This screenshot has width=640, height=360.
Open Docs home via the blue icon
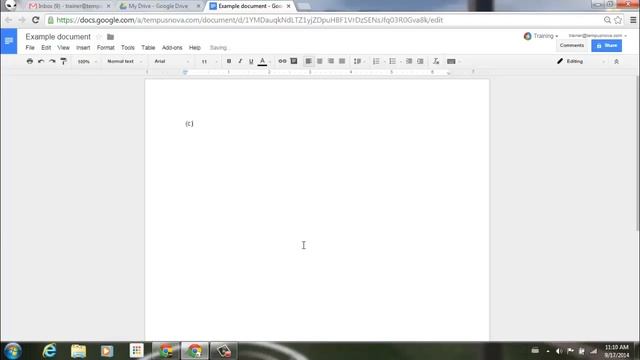(9, 41)
